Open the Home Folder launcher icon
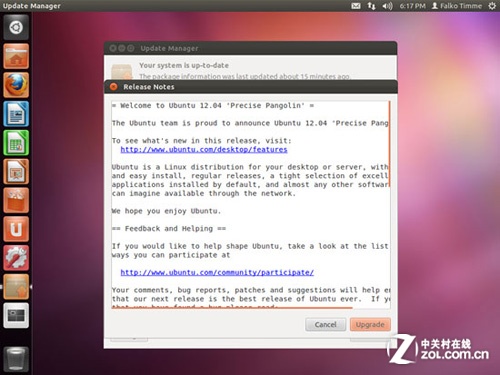Image resolution: width=500 pixels, height=375 pixels. point(16,56)
